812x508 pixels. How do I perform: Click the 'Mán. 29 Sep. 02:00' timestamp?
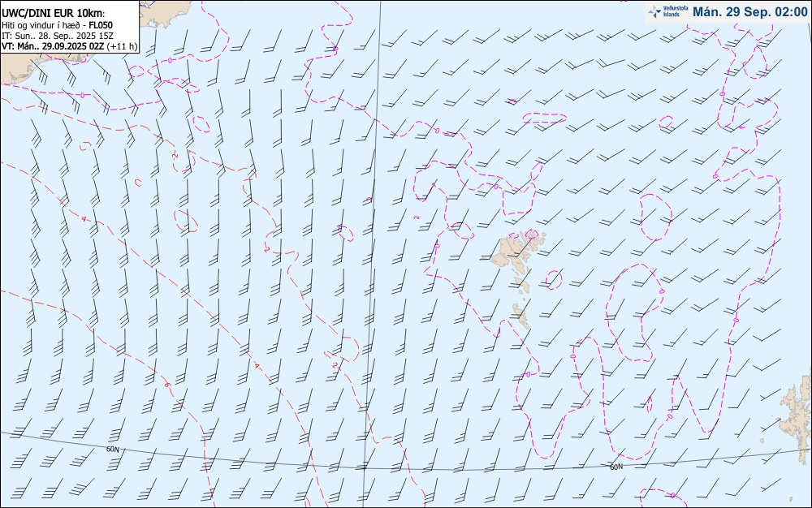[749, 12]
